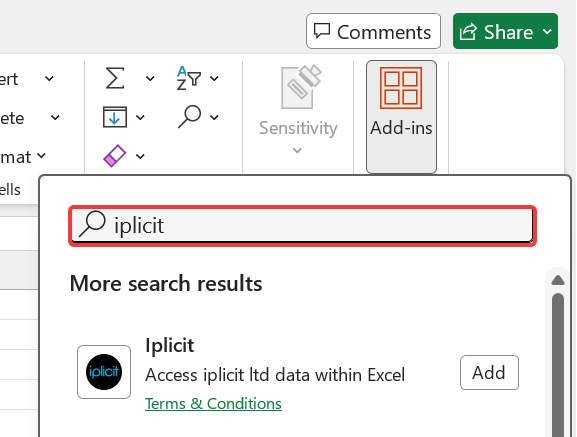Click the Sort & Filter icon

(189, 78)
